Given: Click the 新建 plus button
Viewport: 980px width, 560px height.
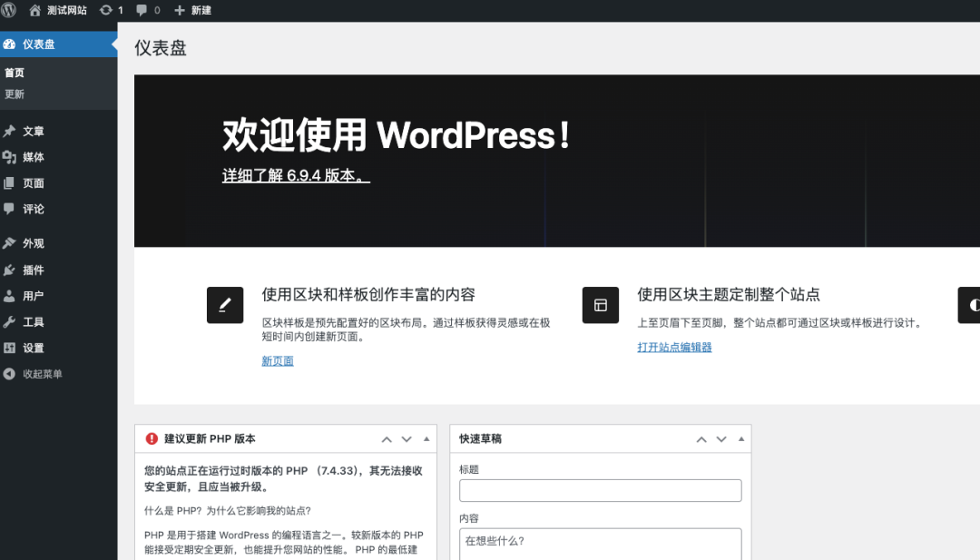Looking at the screenshot, I should [x=192, y=10].
